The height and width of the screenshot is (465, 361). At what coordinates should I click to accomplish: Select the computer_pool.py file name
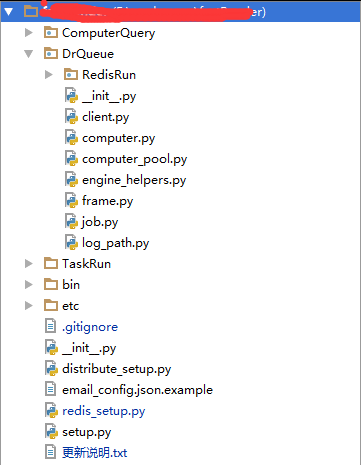pyautogui.click(x=135, y=159)
